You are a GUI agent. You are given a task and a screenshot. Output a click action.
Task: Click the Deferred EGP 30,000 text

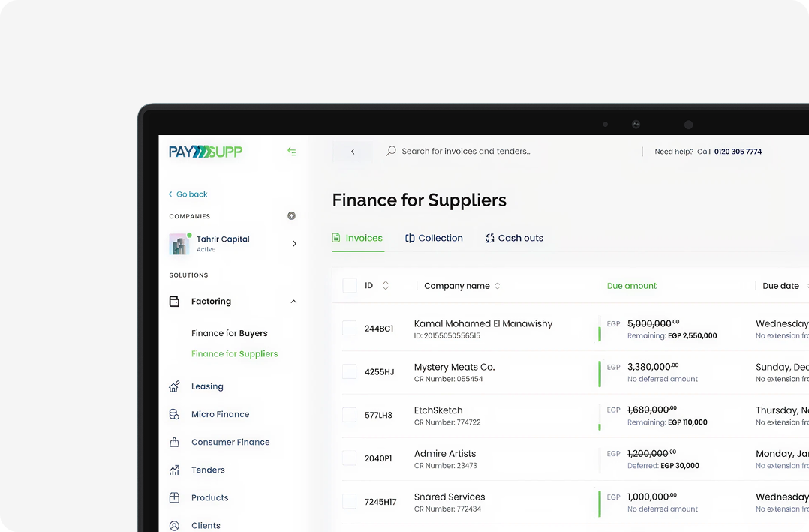tap(663, 466)
